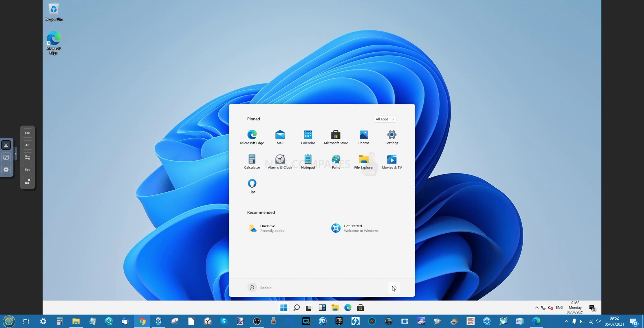Open clock showing 01:52 Monday
The image size is (644, 328).
[x=575, y=308]
